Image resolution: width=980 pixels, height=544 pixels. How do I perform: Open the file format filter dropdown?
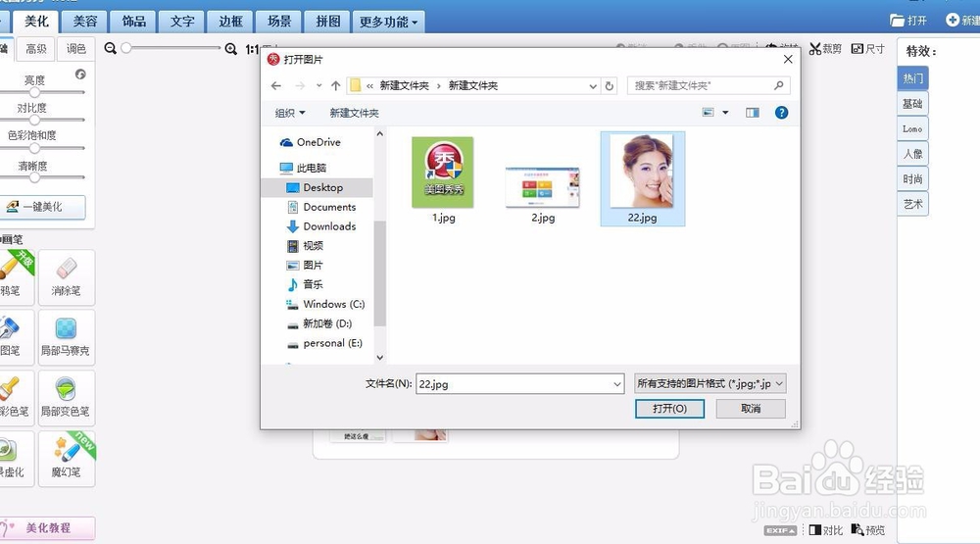coord(710,383)
